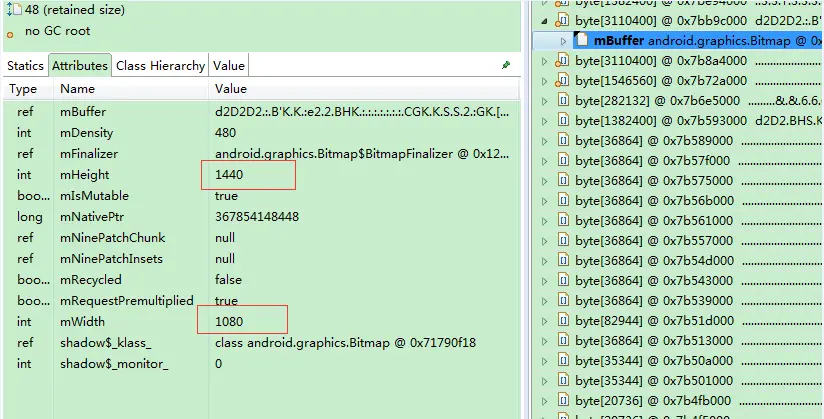The image size is (824, 419).
Task: Select tree row text byte[35344] @ 0x7b50a000
Action: coord(654,361)
